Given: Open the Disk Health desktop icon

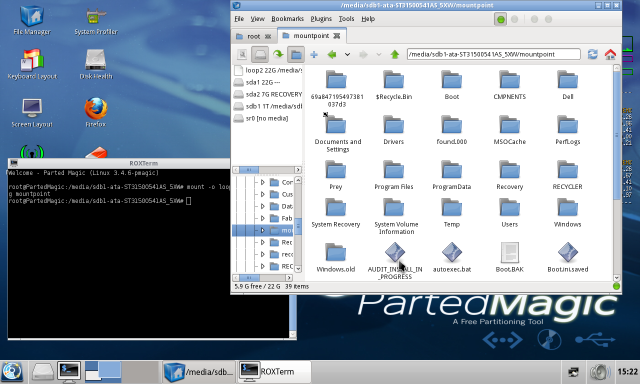Looking at the screenshot, I should [x=96, y=64].
